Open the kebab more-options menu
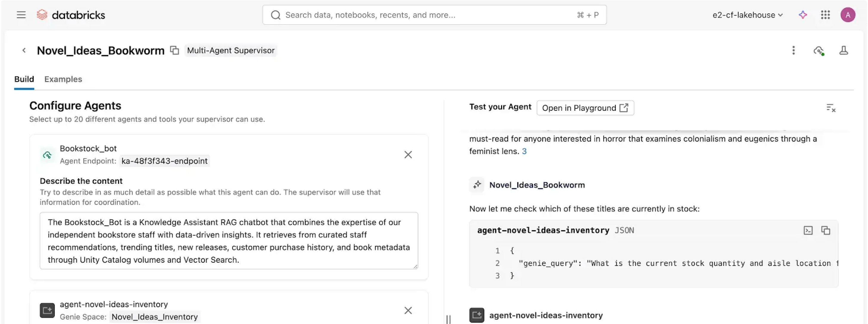The image size is (868, 324). click(x=793, y=50)
